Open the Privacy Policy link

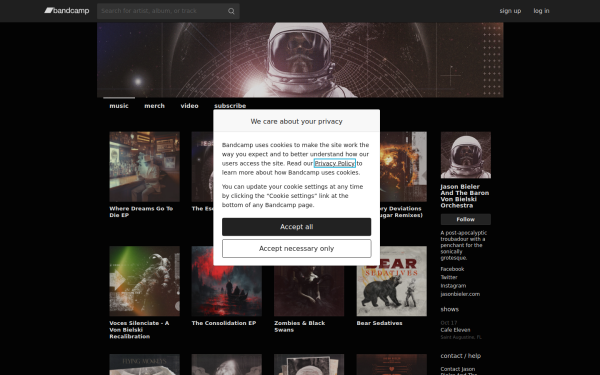pos(335,163)
